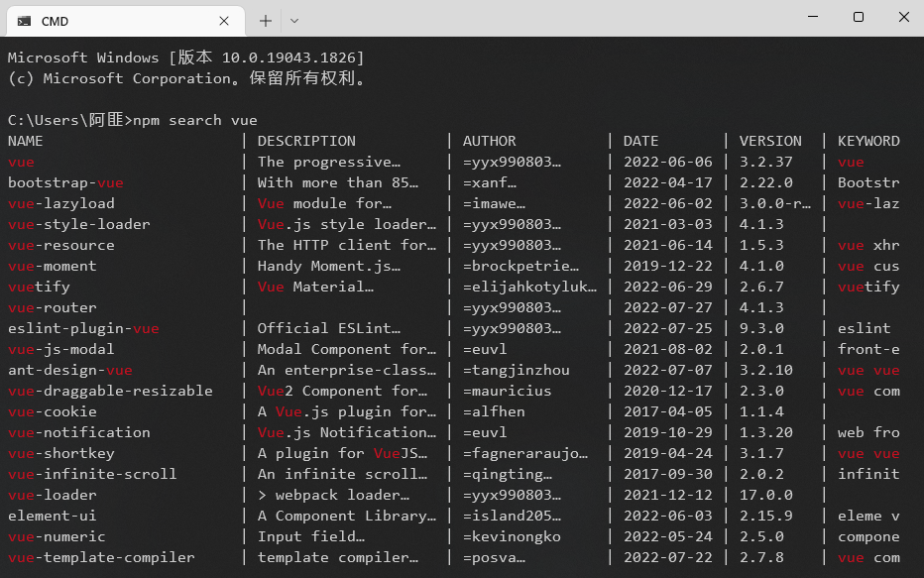This screenshot has height=578, width=924.
Task: Click the vue-router package name
Action: pyautogui.click(x=52, y=307)
